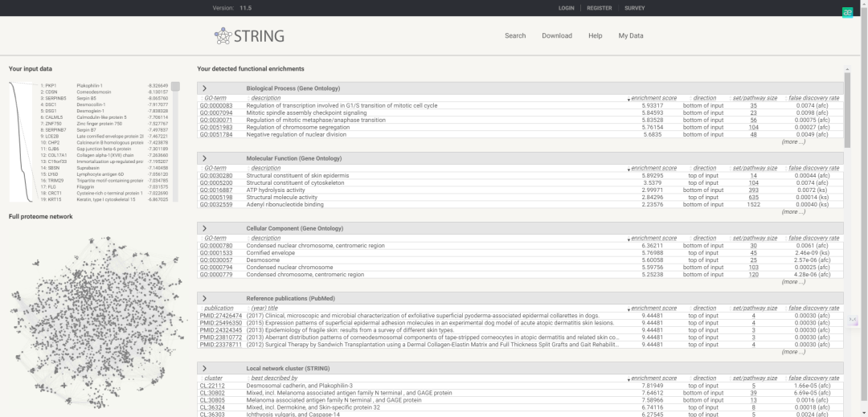Collapse the Reference publications section chevron
The width and height of the screenshot is (868, 417).
(204, 299)
